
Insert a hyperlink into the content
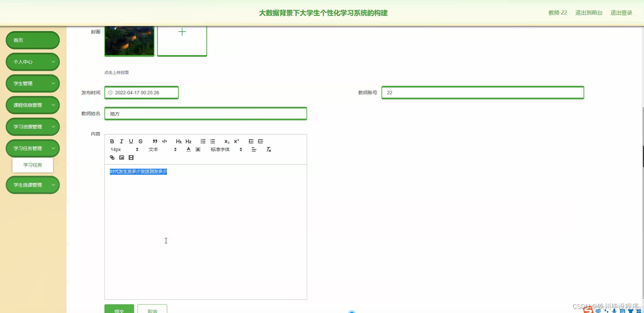click(112, 157)
